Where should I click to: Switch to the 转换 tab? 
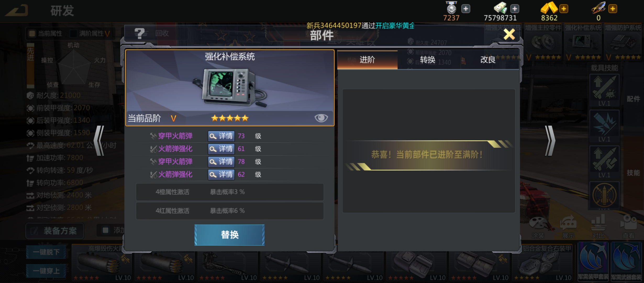[x=428, y=60]
